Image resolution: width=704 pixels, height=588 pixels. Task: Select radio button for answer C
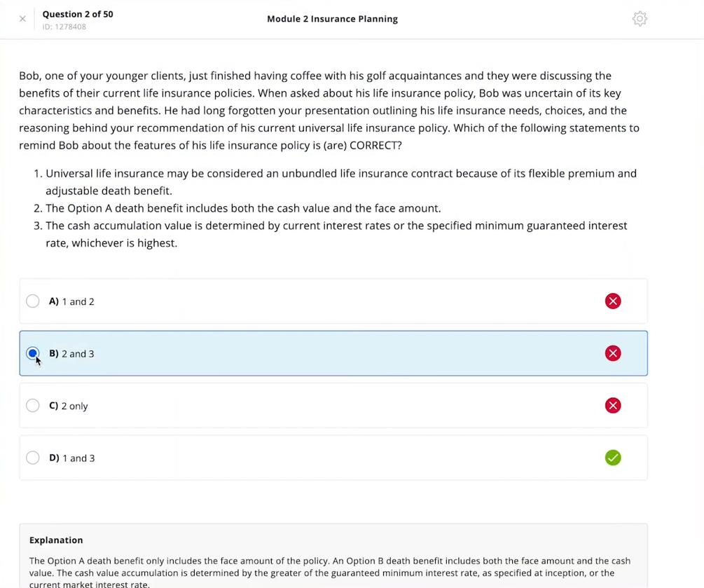point(33,406)
